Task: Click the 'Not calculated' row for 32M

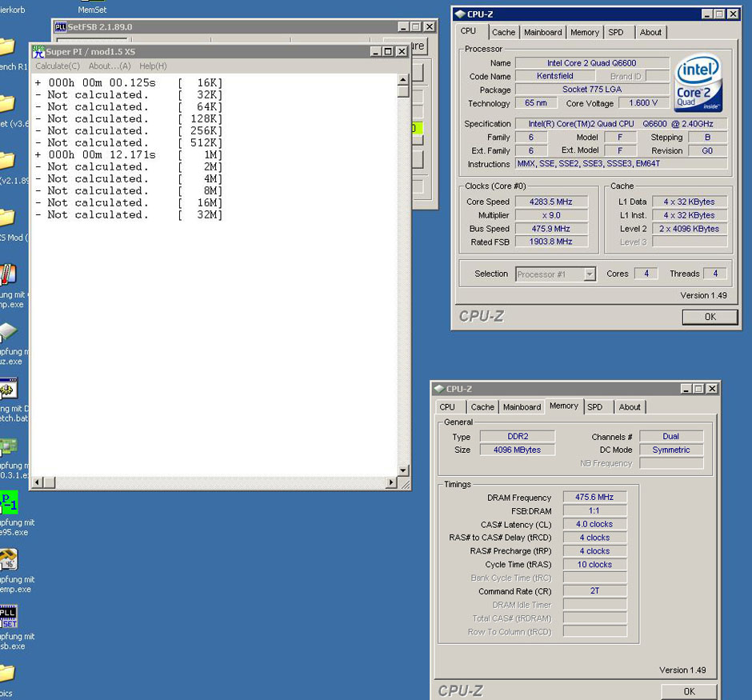Action: pyautogui.click(x=129, y=214)
